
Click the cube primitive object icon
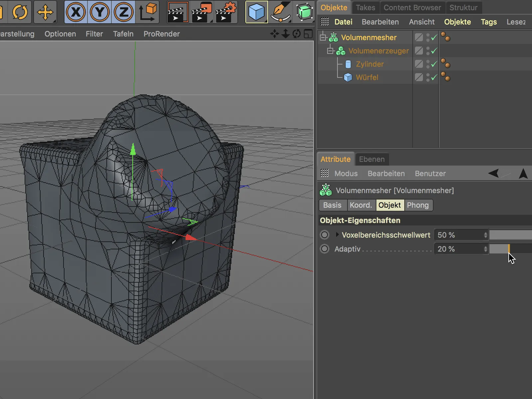point(256,12)
